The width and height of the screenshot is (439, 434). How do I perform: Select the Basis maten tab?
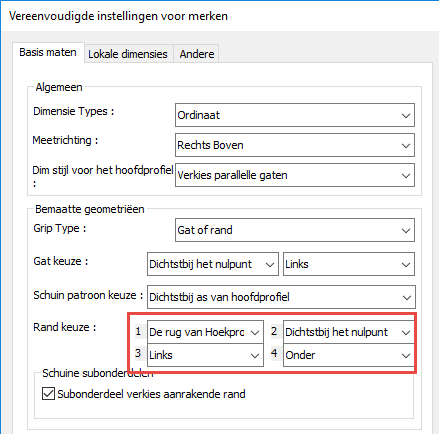(48, 52)
